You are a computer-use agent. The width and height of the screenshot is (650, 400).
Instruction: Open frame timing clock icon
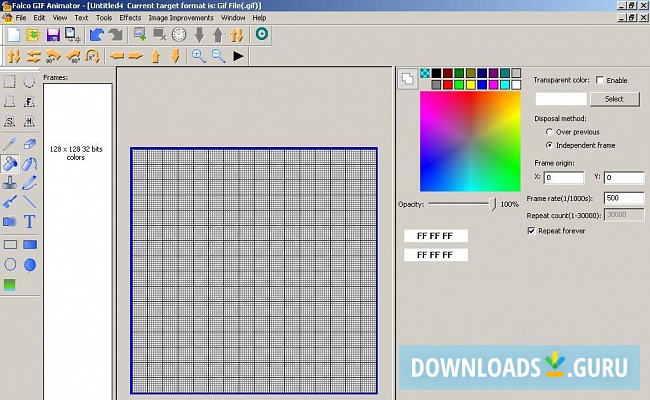(x=179, y=35)
